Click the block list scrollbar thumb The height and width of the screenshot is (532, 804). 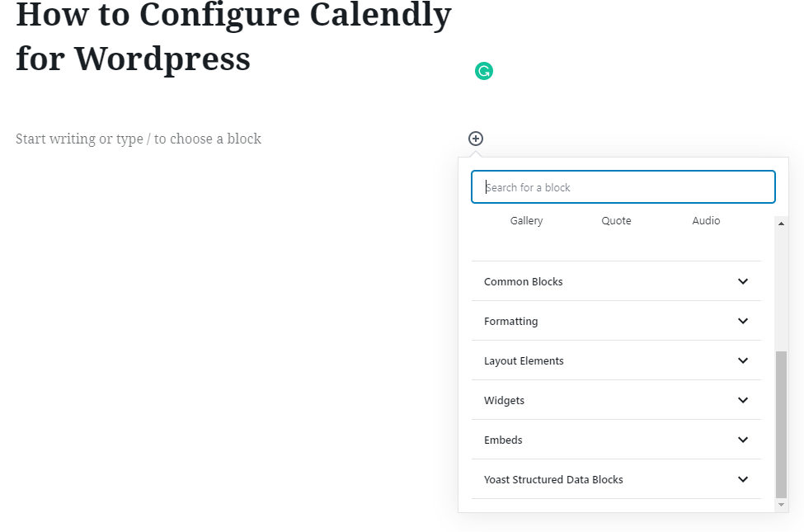[x=782, y=423]
